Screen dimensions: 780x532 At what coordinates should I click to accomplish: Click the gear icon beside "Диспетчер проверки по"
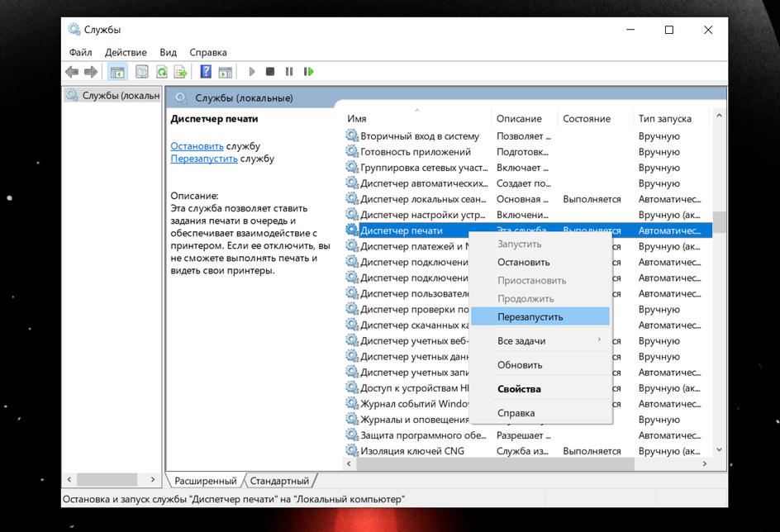point(352,309)
